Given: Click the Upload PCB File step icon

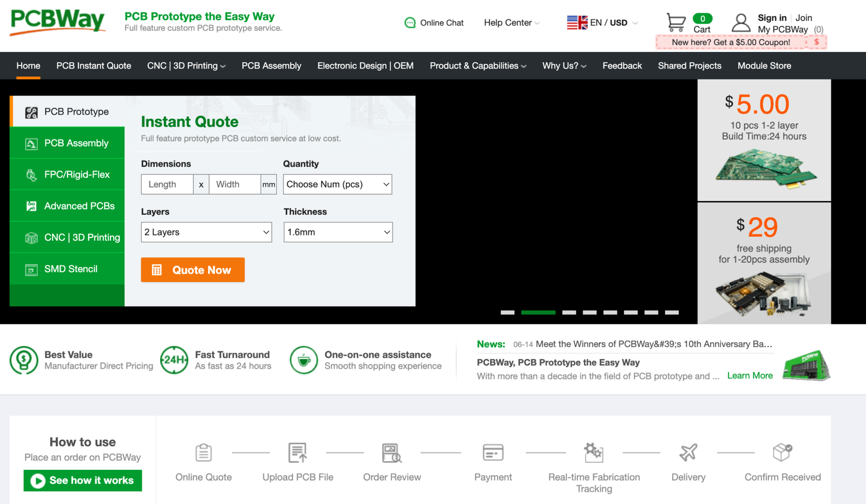Looking at the screenshot, I should coord(297,453).
